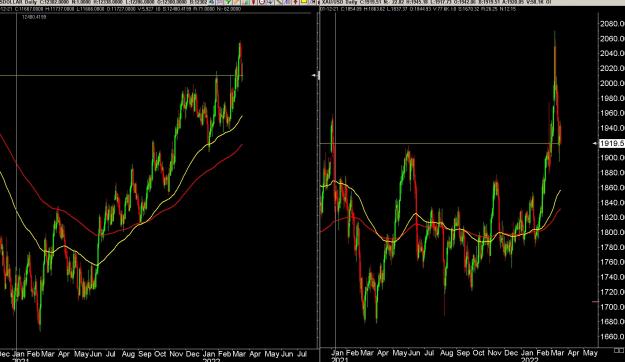Click Oct on the XAUUSD chart time axis
This screenshot has height=362, width=625.
point(478,353)
